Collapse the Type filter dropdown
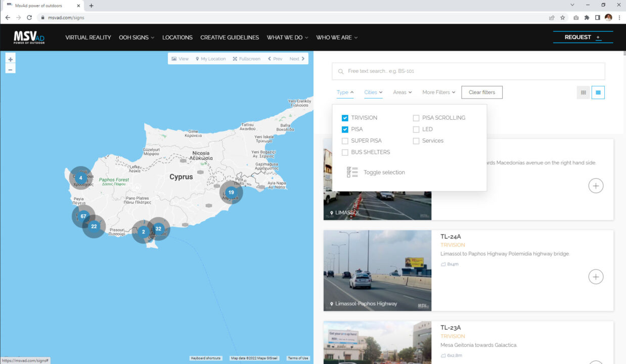The width and height of the screenshot is (626, 364). (x=345, y=93)
